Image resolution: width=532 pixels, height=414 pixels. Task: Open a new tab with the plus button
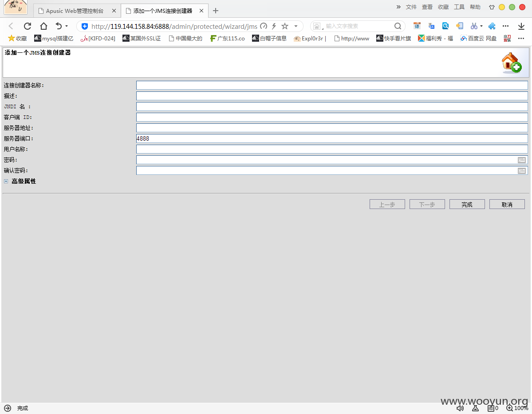click(216, 11)
